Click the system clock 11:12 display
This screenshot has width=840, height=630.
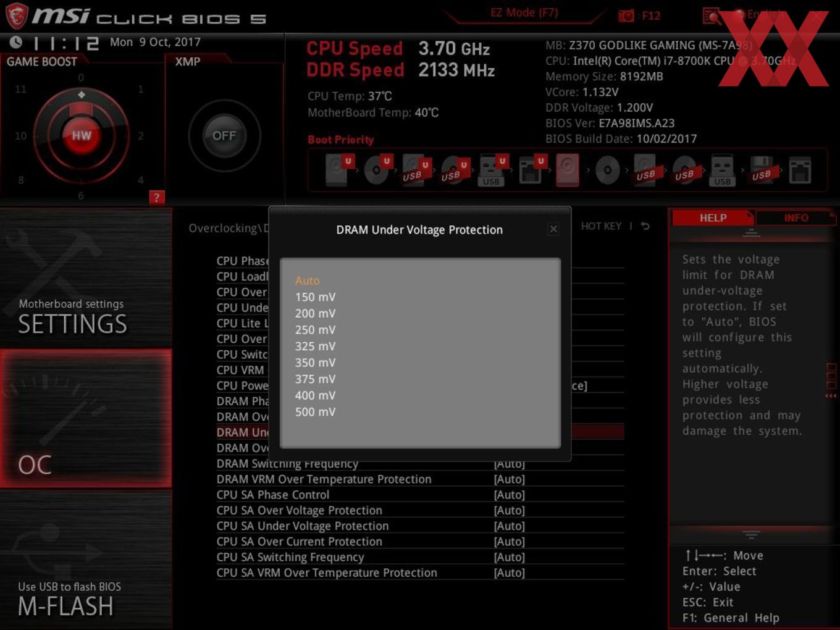click(65, 43)
